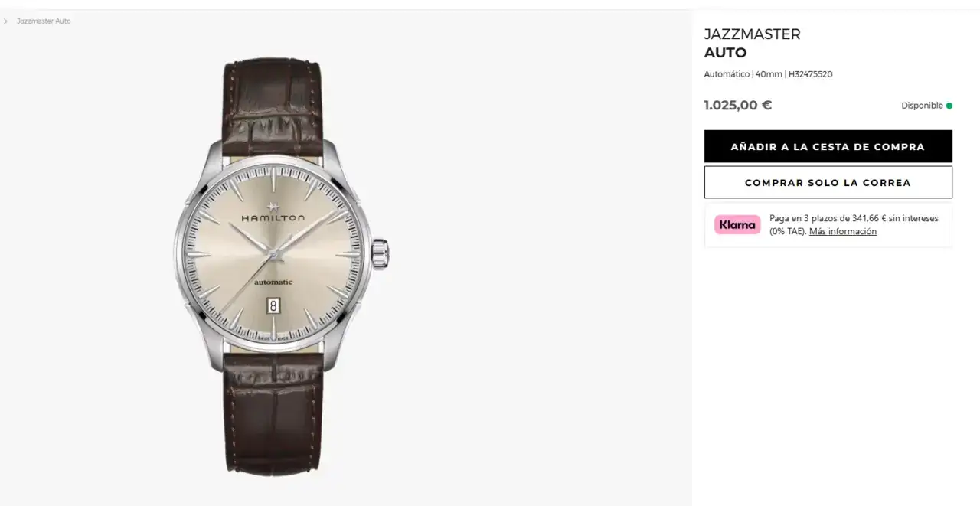Viewport: 980px width, 506px height.
Task: Click the H32475520 reference details line
Action: coord(768,74)
